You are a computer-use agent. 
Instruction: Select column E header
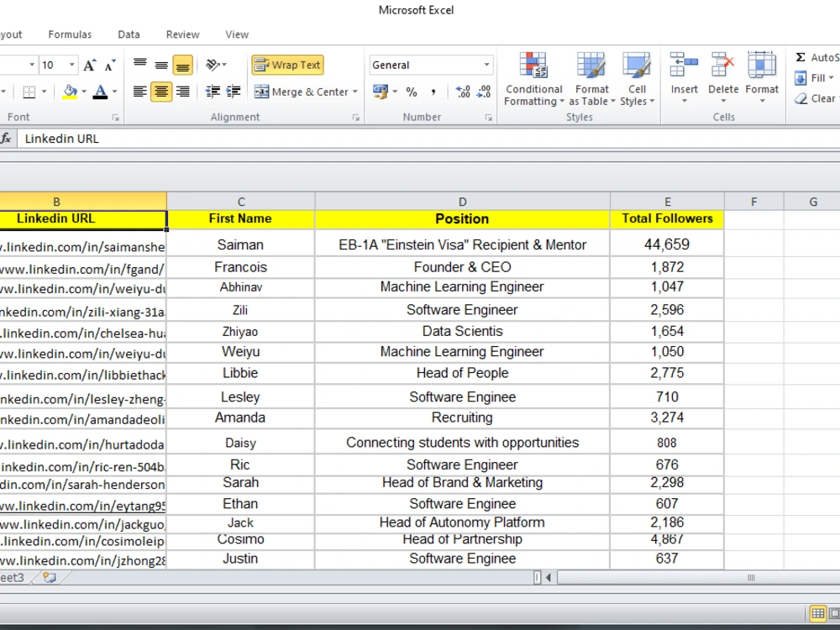tap(668, 202)
